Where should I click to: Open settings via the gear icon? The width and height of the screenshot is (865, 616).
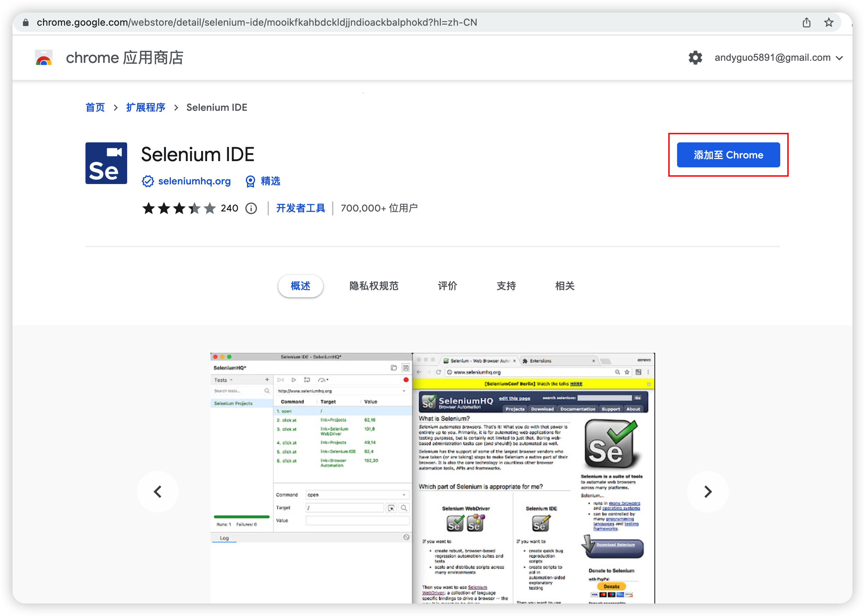coord(695,58)
